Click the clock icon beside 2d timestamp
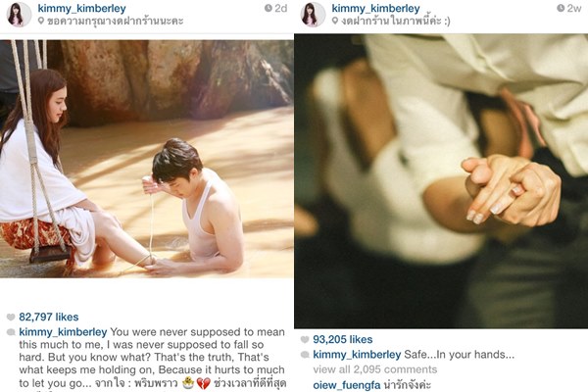The image size is (588, 392). (268, 8)
